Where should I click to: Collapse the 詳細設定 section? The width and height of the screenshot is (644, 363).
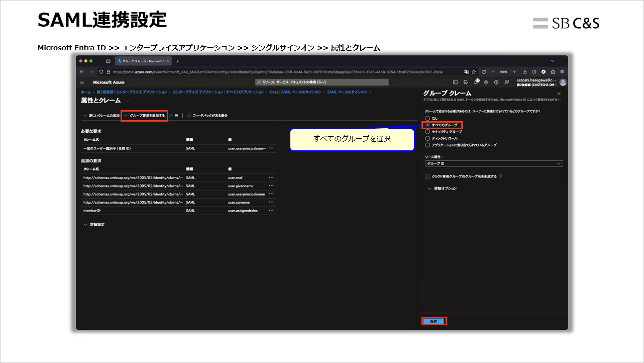97,224
